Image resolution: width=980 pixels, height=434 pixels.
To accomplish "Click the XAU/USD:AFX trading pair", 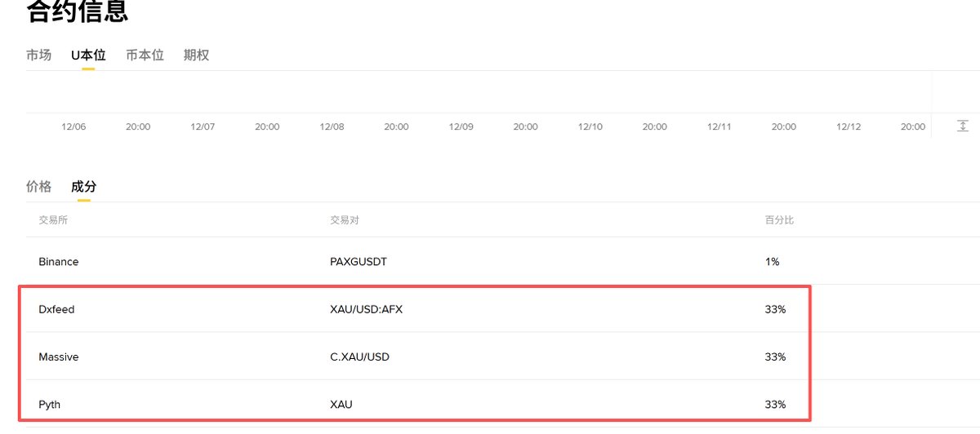I will [366, 309].
